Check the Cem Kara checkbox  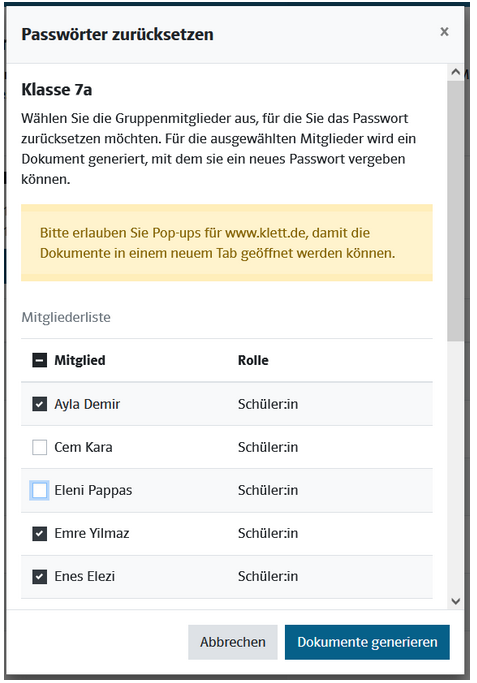tap(40, 447)
